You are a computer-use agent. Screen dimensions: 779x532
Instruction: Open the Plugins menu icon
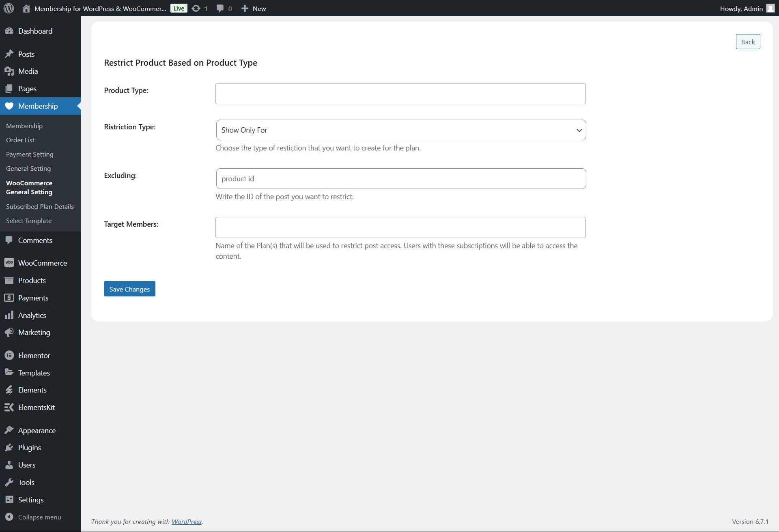(x=9, y=448)
